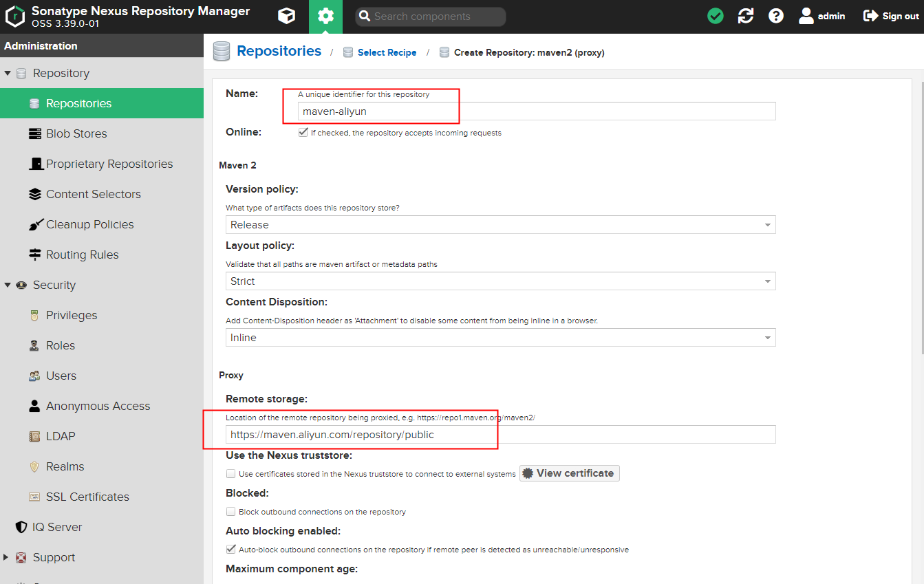The image size is (924, 584).
Task: Click the Sign out arrow icon
Action: [x=871, y=16]
